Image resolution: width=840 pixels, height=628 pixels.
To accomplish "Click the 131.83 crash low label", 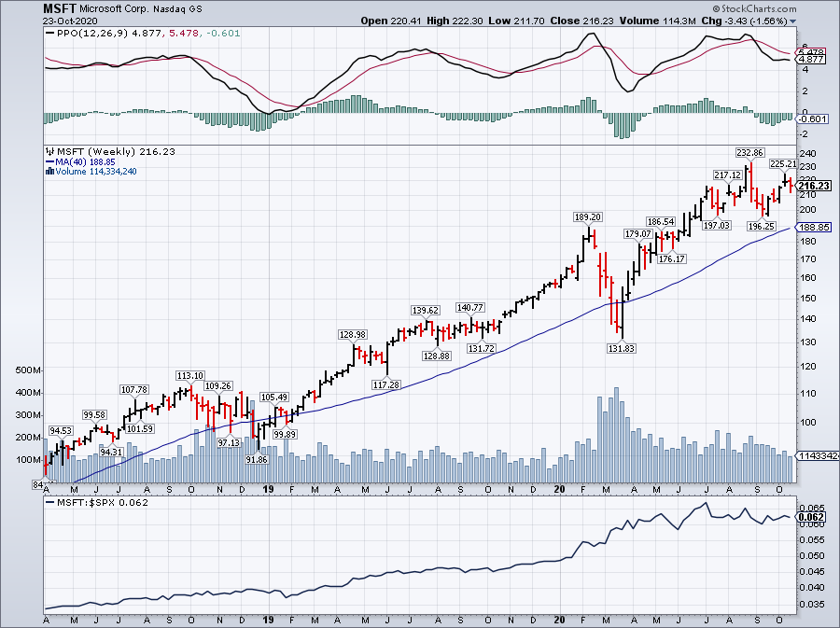I will pyautogui.click(x=621, y=349).
